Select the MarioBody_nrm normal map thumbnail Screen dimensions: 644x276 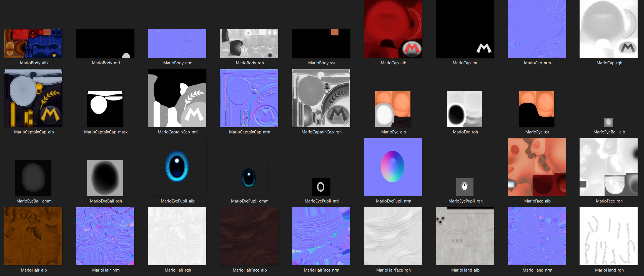(x=177, y=43)
